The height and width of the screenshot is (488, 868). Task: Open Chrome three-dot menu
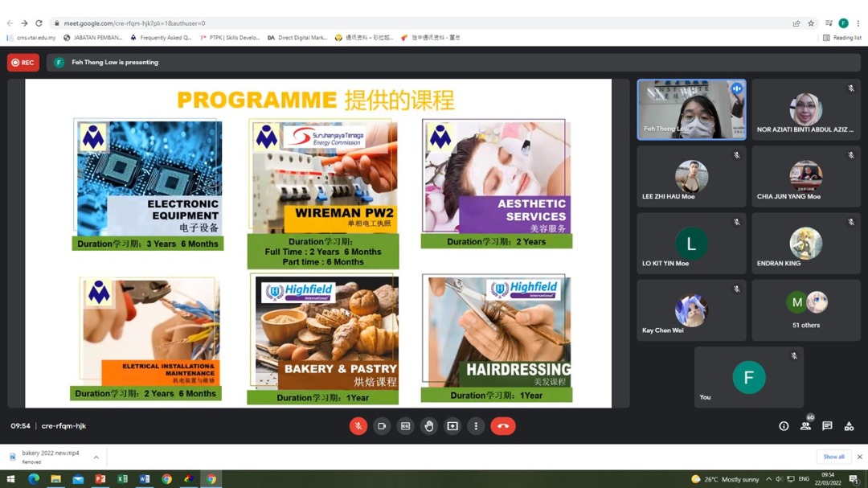point(858,23)
